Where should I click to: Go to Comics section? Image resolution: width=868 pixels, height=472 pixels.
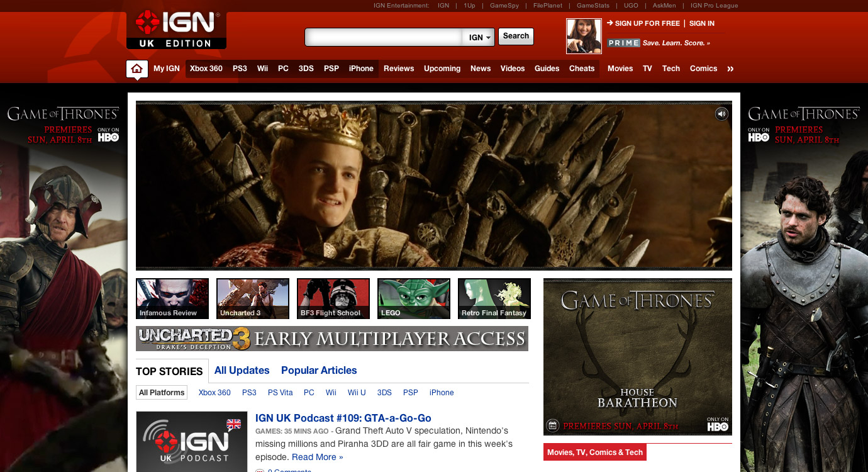pyautogui.click(x=703, y=69)
